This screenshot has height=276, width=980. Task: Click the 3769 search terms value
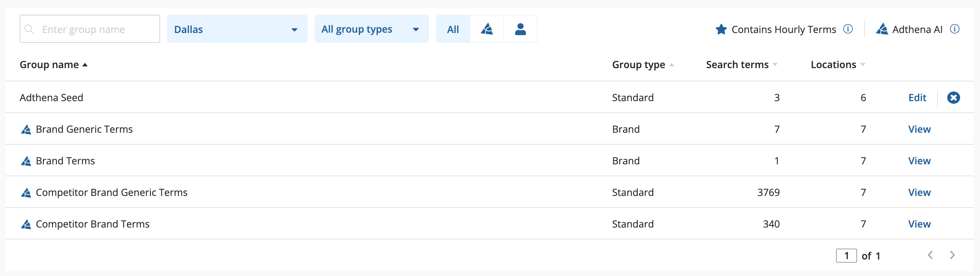click(768, 193)
